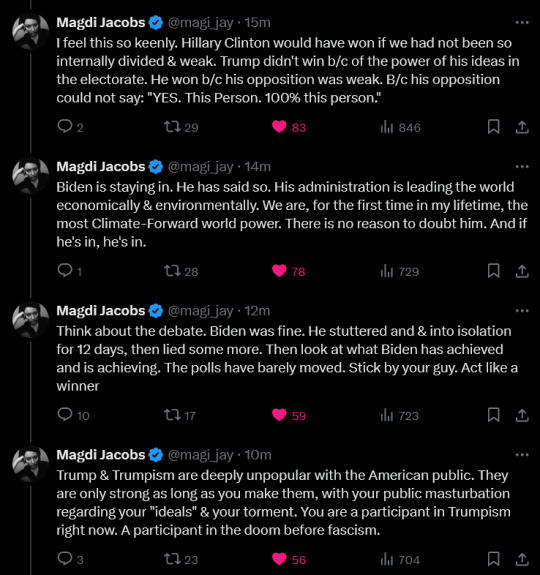Share the first tweet in thread
Viewport: 540px width, 575px height.
(x=522, y=127)
